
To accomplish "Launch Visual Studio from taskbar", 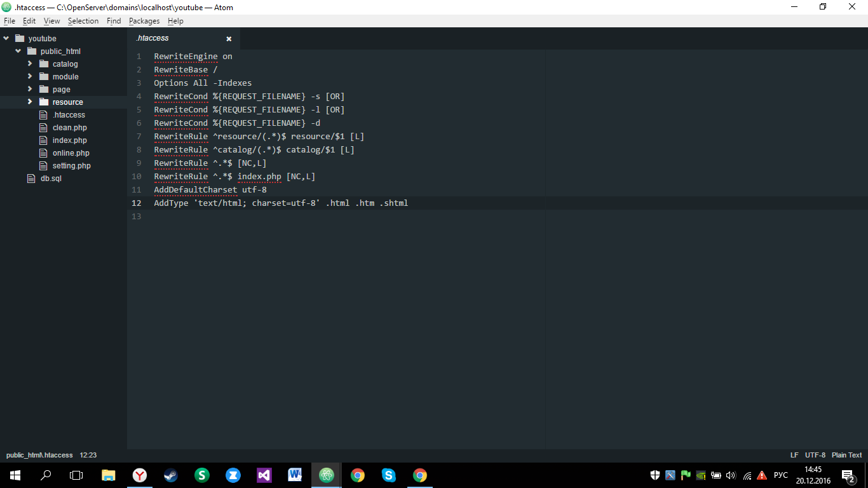I will (264, 475).
